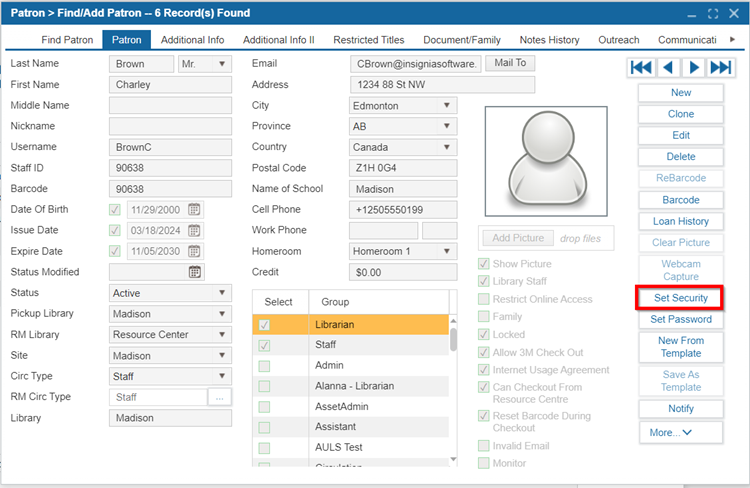Click the Notify button

coord(681,409)
